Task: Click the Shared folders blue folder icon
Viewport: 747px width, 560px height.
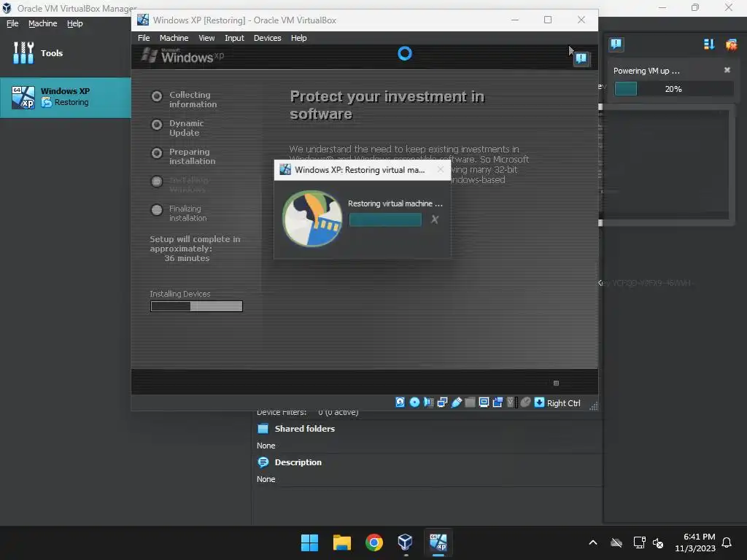Action: 263,429
